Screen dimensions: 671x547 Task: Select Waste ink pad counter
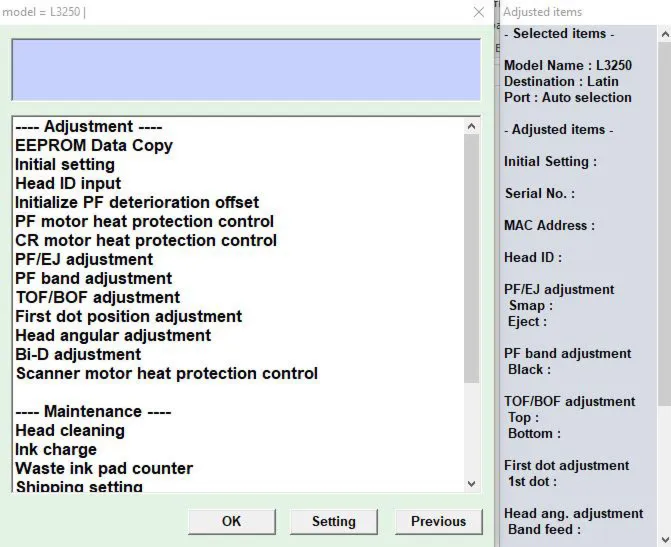[104, 468]
